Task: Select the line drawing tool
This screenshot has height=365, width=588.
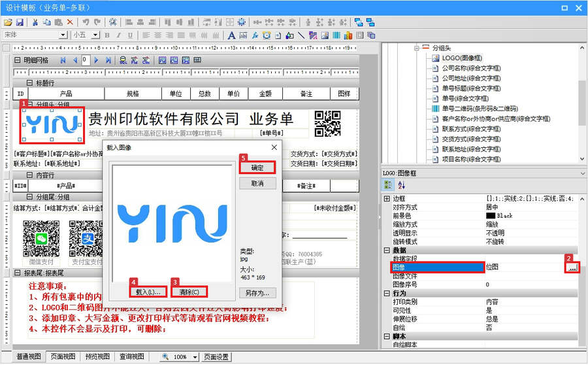Action: point(301,35)
